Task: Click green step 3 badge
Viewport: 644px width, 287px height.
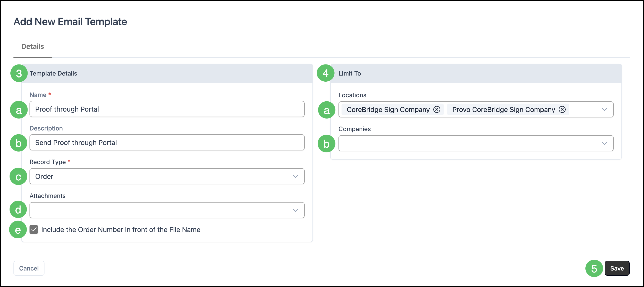Action: 19,73
